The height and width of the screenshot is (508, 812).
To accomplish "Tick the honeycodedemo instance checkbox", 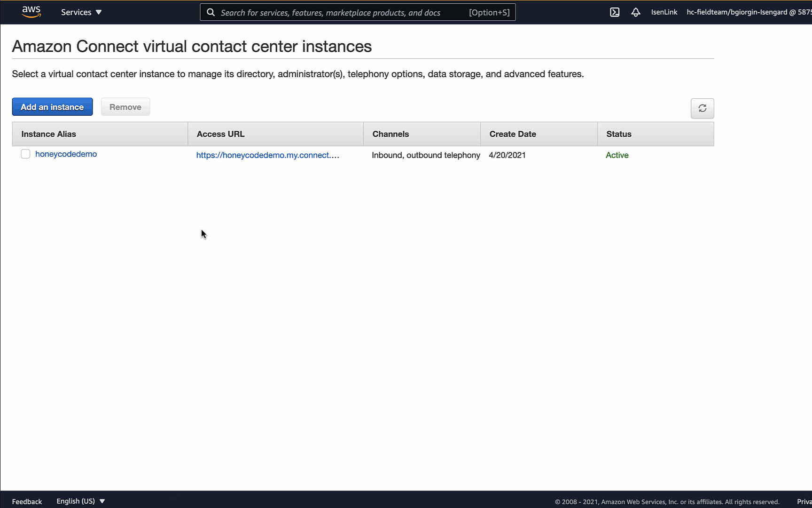I will [x=25, y=154].
